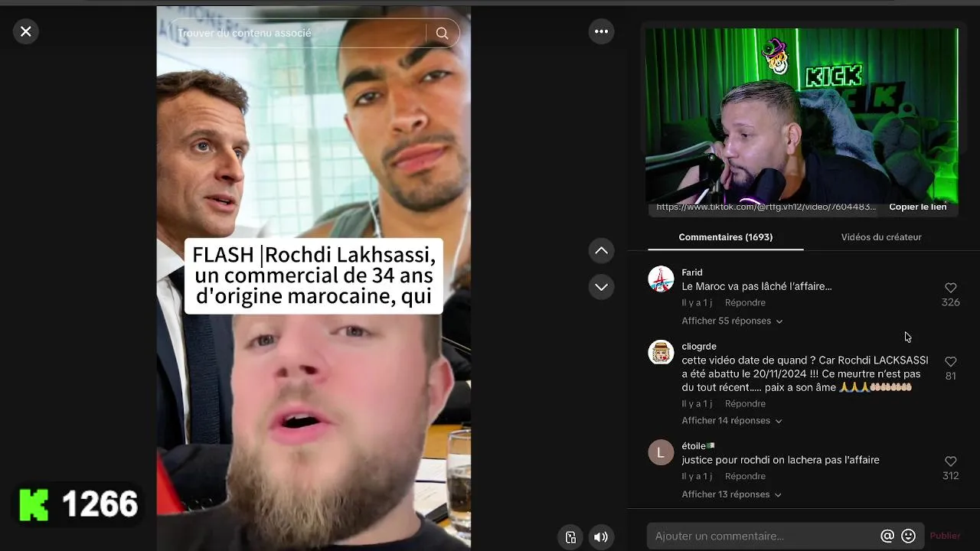
Task: Click Copier le lien
Action: click(917, 207)
